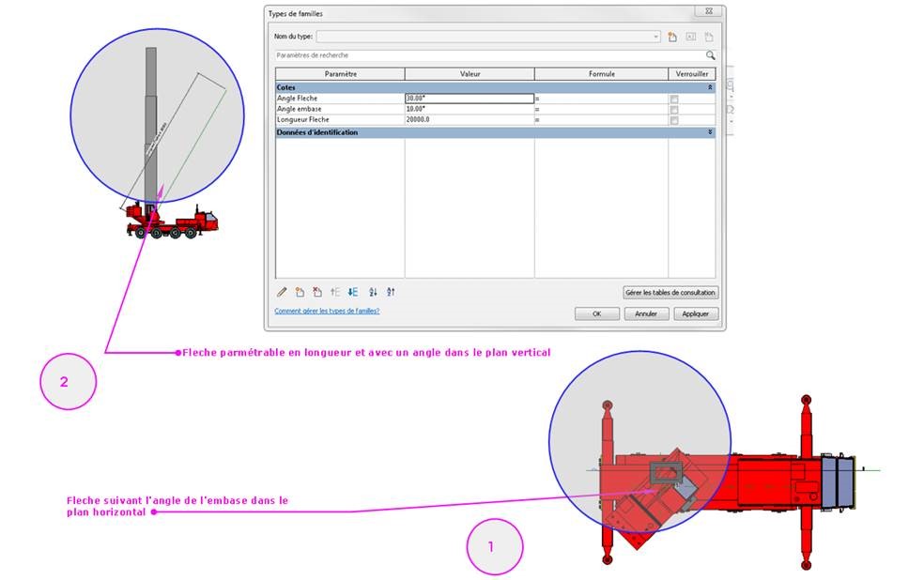Screen dimensions: 924x580
Task: Sort parameters in ascending order
Action: (373, 292)
